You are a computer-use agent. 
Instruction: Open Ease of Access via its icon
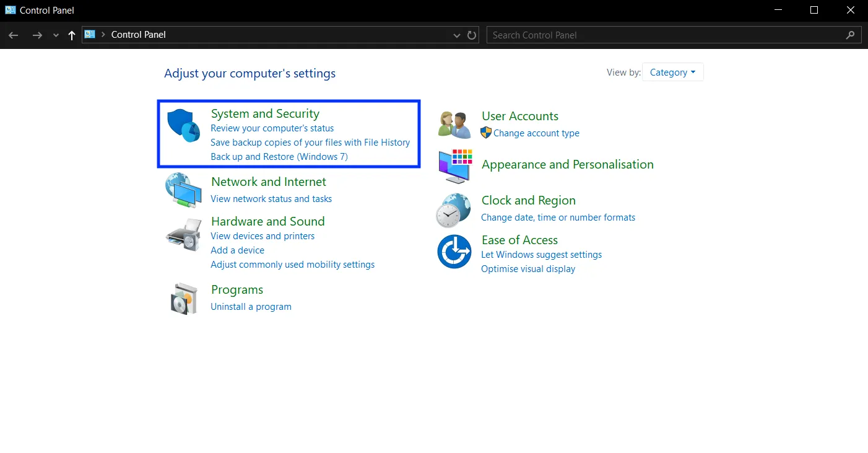click(x=453, y=251)
